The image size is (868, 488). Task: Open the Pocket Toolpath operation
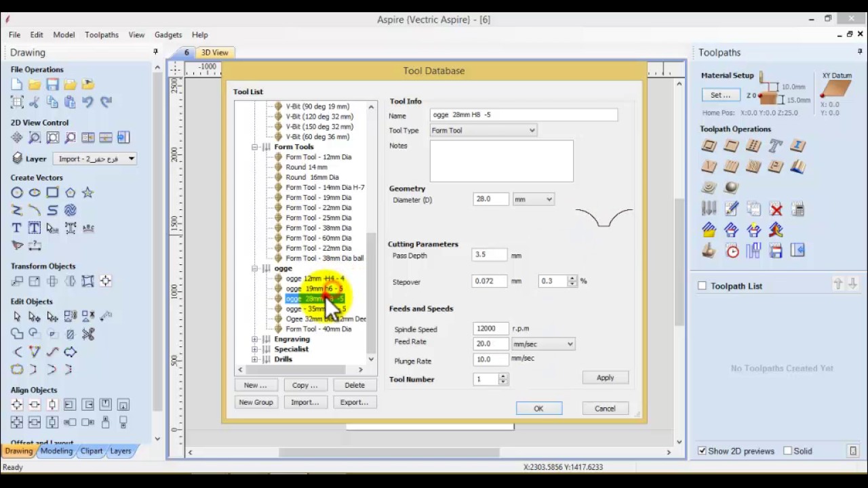(731, 146)
